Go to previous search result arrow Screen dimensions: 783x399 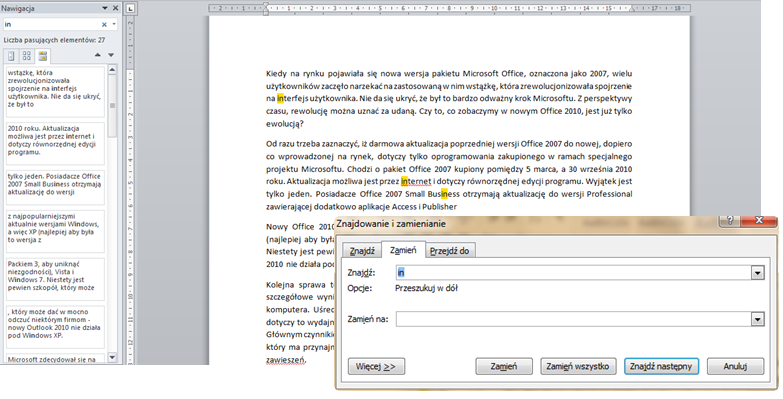(98, 55)
